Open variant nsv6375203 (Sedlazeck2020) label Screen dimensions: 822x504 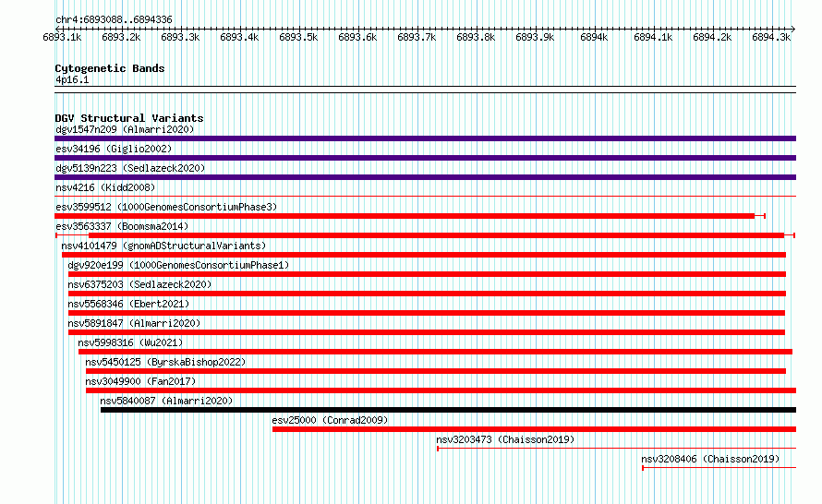pos(139,284)
